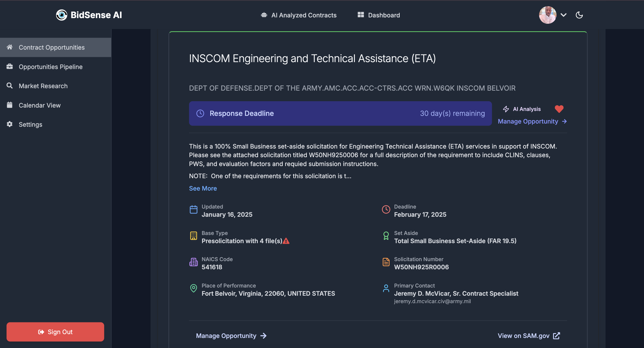Unfavorite opportunity with red heart icon
This screenshot has height=348, width=644.
559,109
